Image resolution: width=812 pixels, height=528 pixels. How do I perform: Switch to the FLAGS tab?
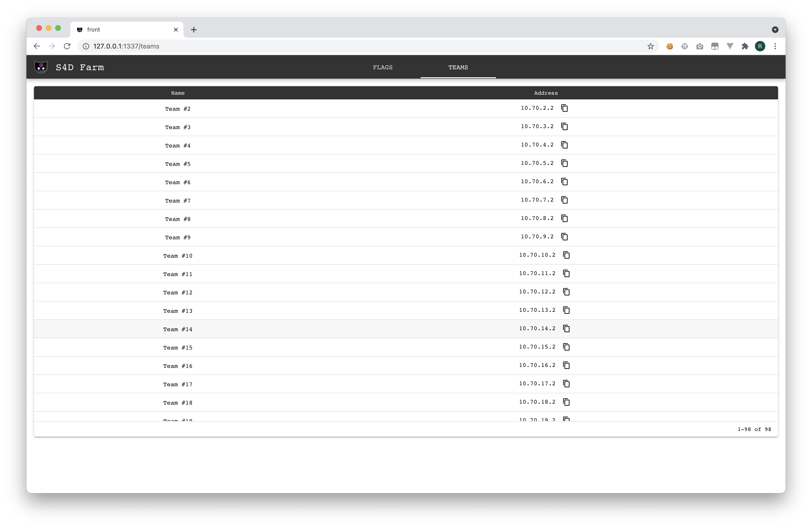(382, 67)
